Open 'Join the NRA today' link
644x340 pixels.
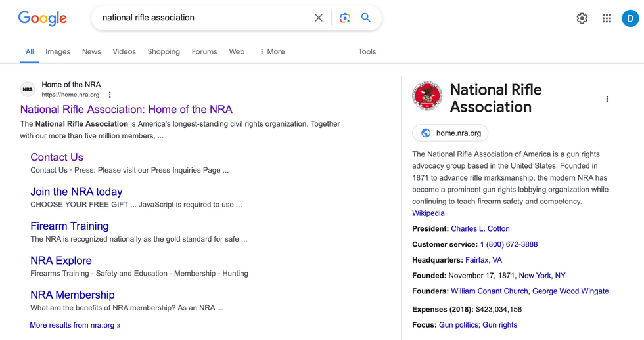(76, 192)
